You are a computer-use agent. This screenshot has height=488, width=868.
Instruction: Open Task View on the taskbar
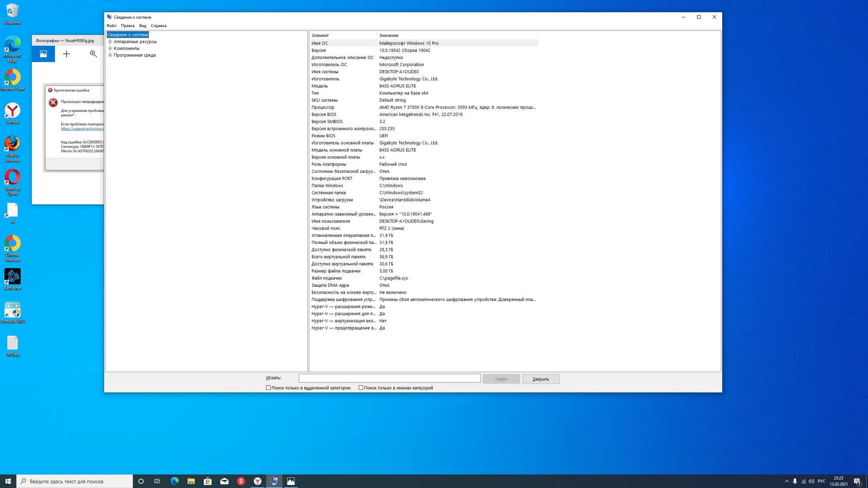click(157, 481)
